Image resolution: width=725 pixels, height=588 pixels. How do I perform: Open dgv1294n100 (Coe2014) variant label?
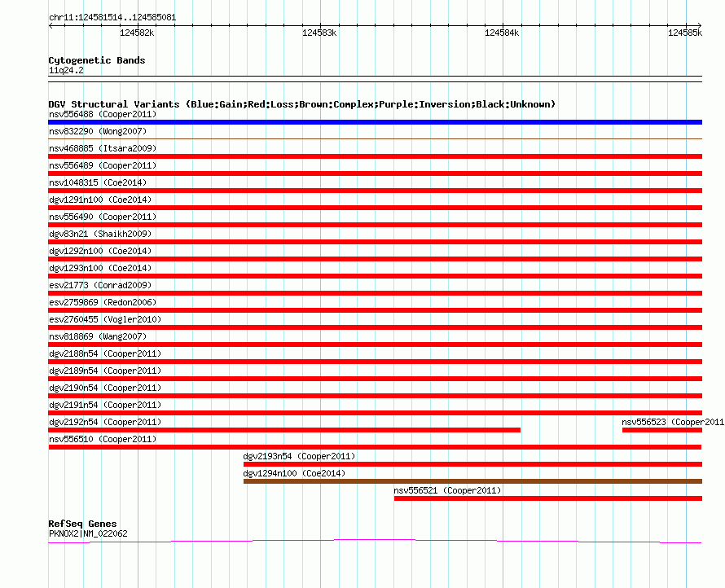[x=294, y=473]
